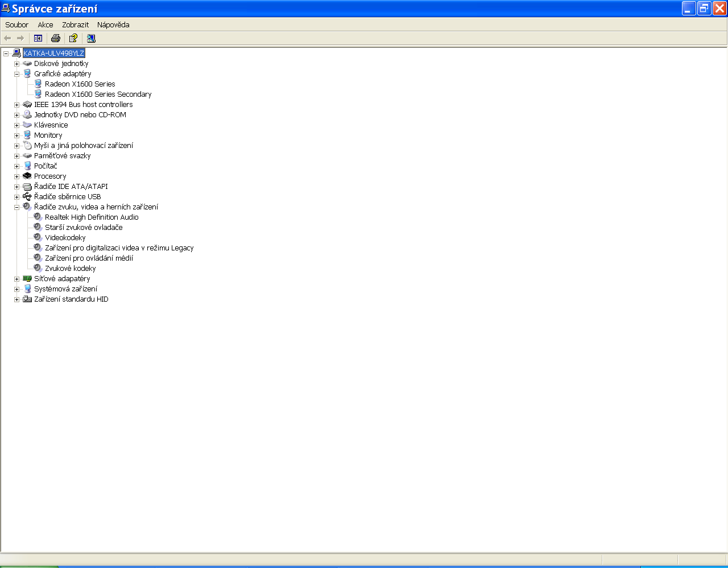Select the Systémová zařízení label
728x568 pixels.
pyautogui.click(x=65, y=289)
